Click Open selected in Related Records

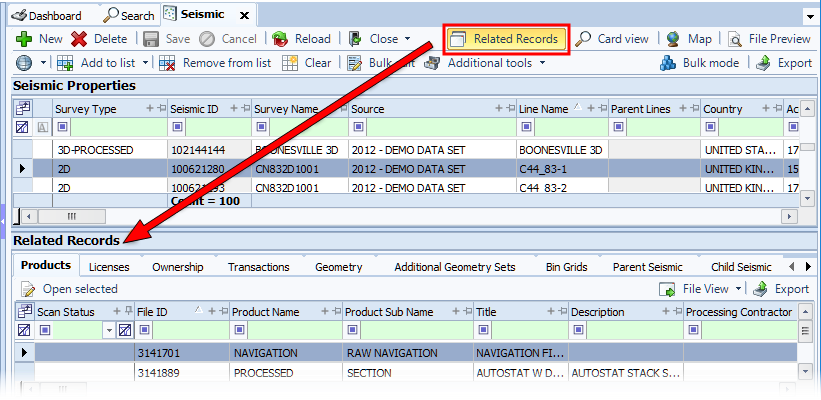(69, 289)
